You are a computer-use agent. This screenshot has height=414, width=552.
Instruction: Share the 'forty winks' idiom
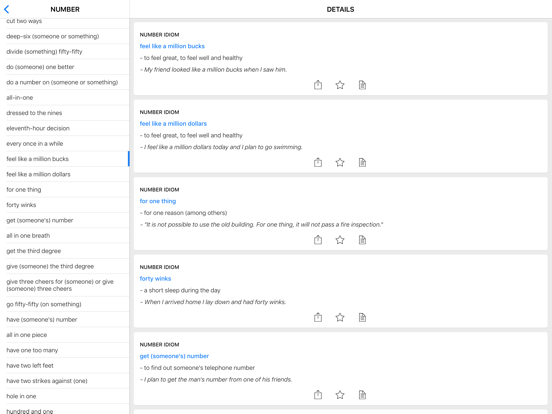(318, 317)
